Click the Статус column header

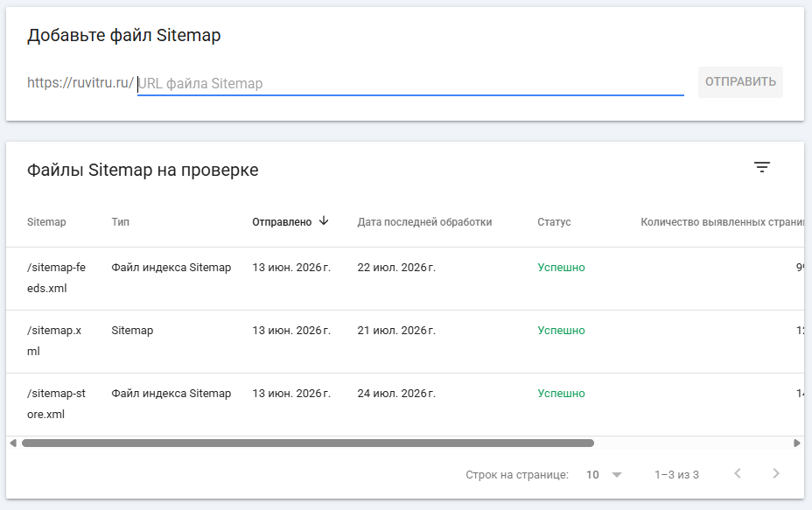click(554, 222)
